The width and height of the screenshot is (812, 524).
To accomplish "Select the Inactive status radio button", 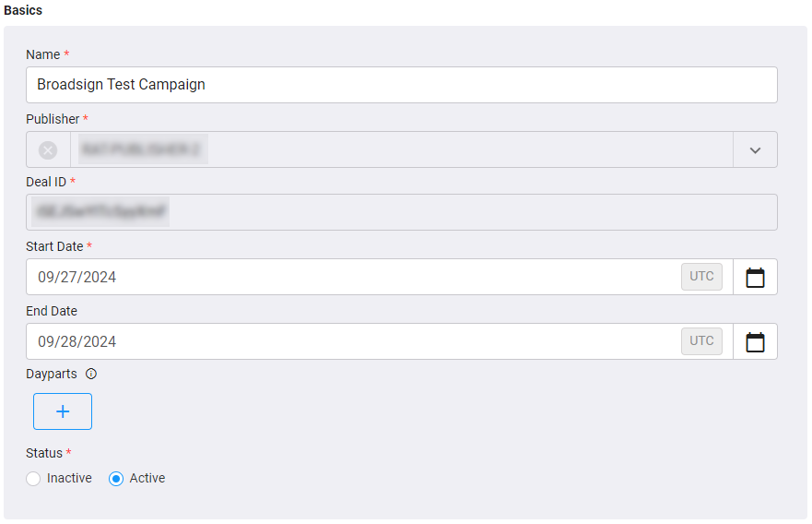I will point(33,479).
